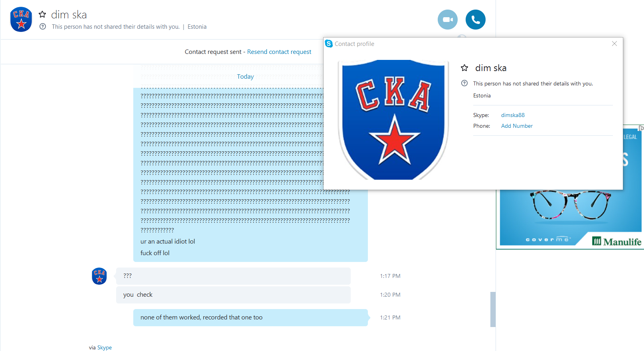Click the 1:20 PM timestamp
Image resolution: width=644 pixels, height=351 pixels.
(390, 295)
